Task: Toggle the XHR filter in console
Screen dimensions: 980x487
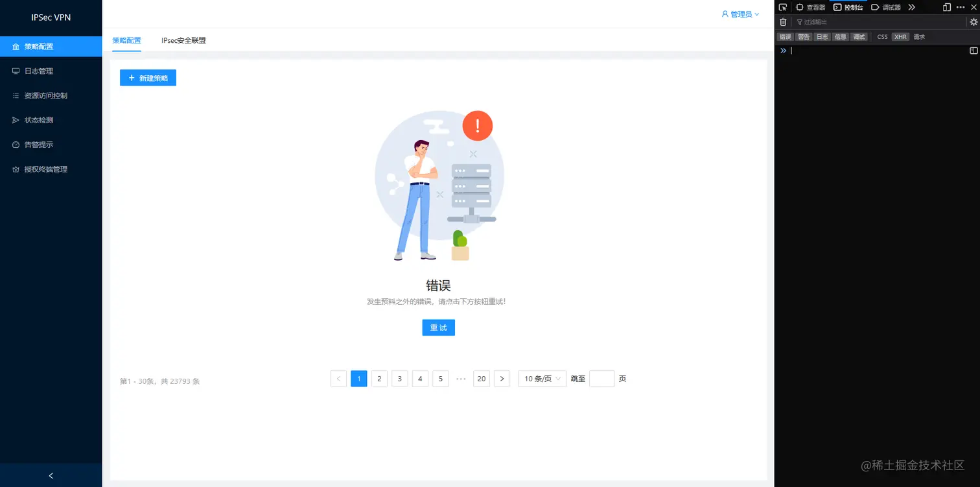Action: point(900,37)
